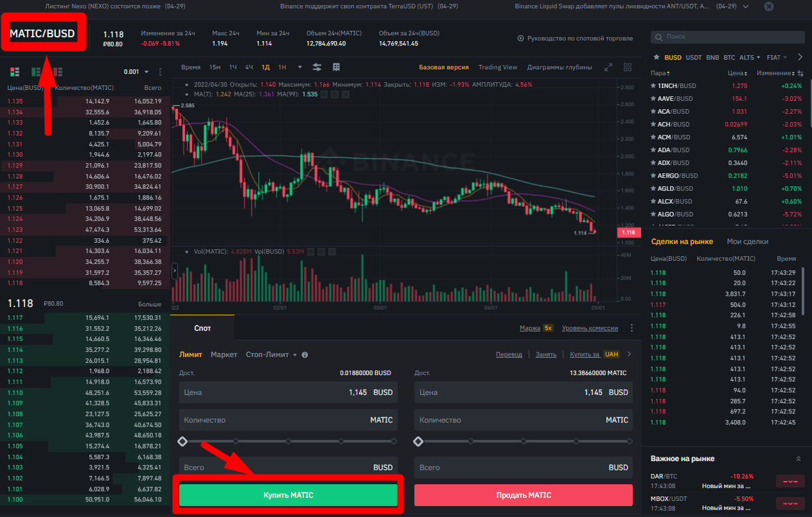The image size is (812, 517).
Task: Favorite the 1INCH/BUSD pair star
Action: [653, 85]
